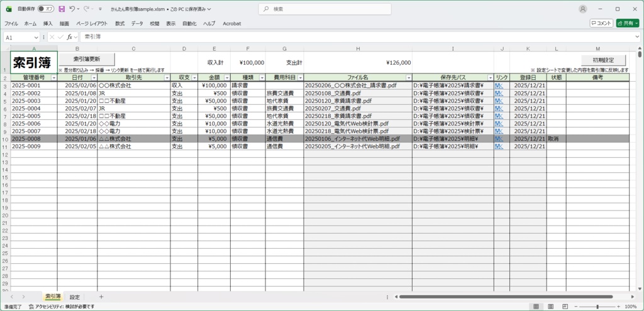Undo the last action
This screenshot has height=311, width=644.
(73, 9)
